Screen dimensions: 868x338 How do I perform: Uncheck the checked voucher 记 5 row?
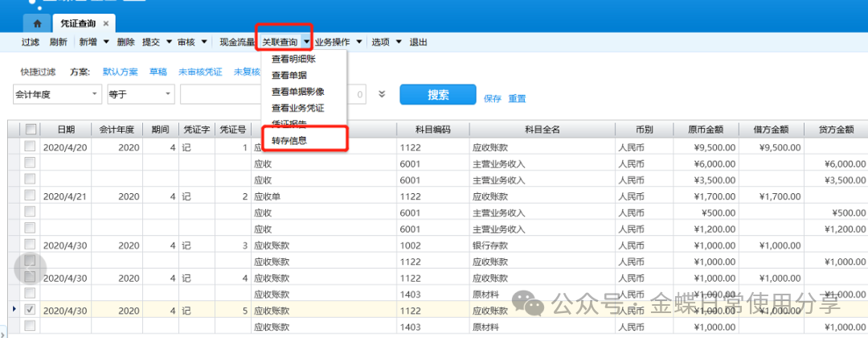tap(30, 310)
